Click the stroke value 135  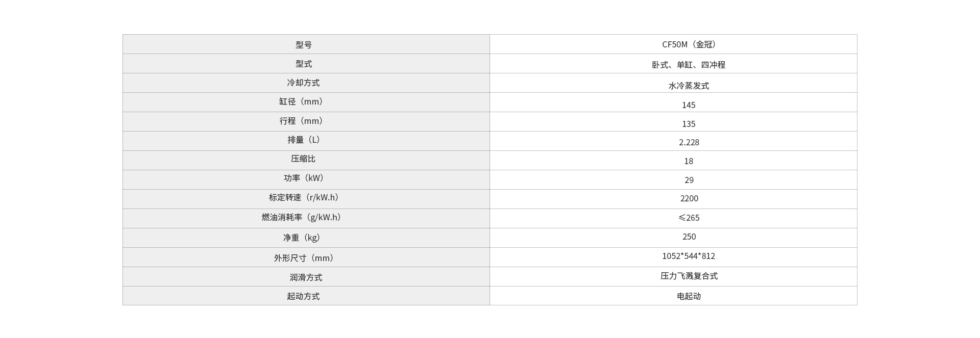(689, 124)
